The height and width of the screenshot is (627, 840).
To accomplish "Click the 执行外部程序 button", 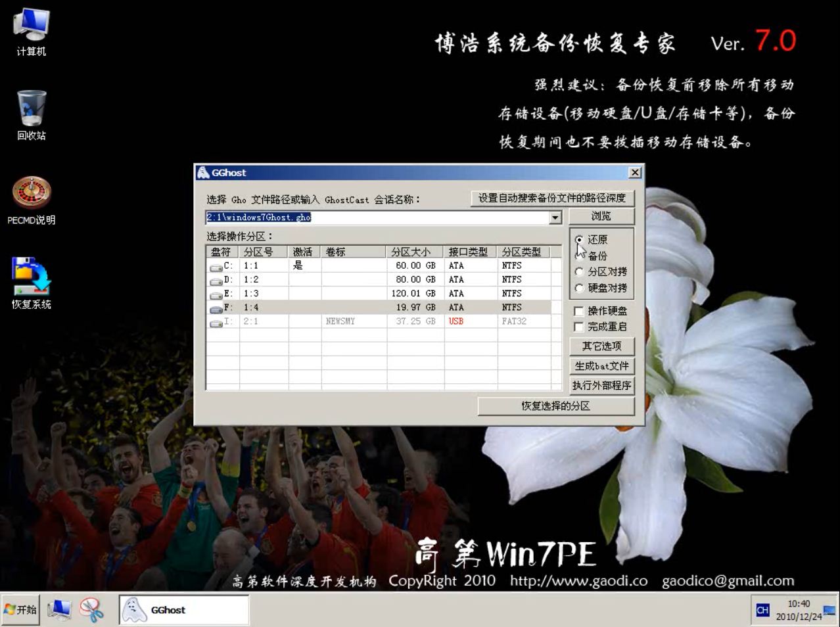I will [x=601, y=385].
